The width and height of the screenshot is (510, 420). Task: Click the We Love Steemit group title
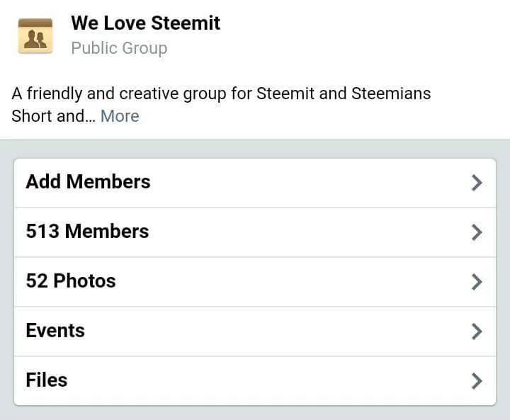146,23
